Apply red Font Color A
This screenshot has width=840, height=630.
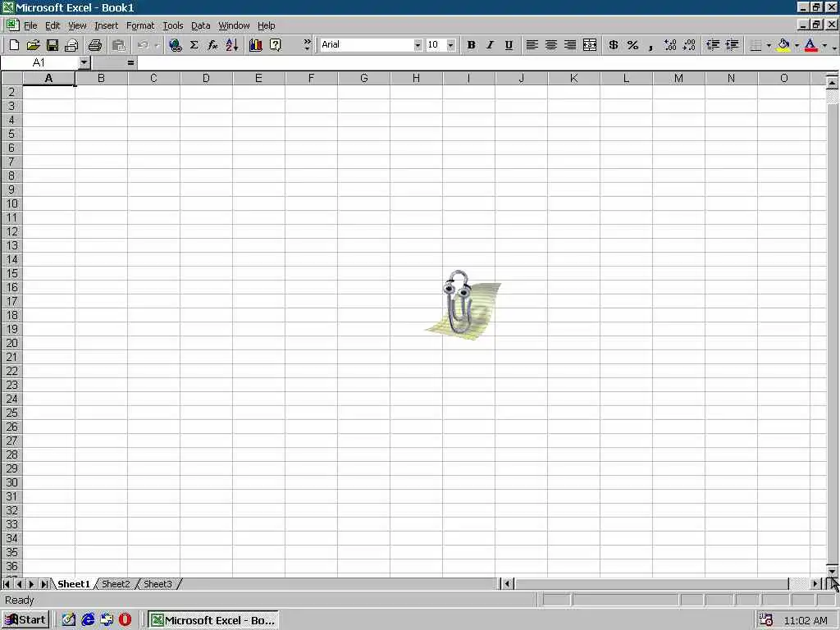[x=811, y=45]
